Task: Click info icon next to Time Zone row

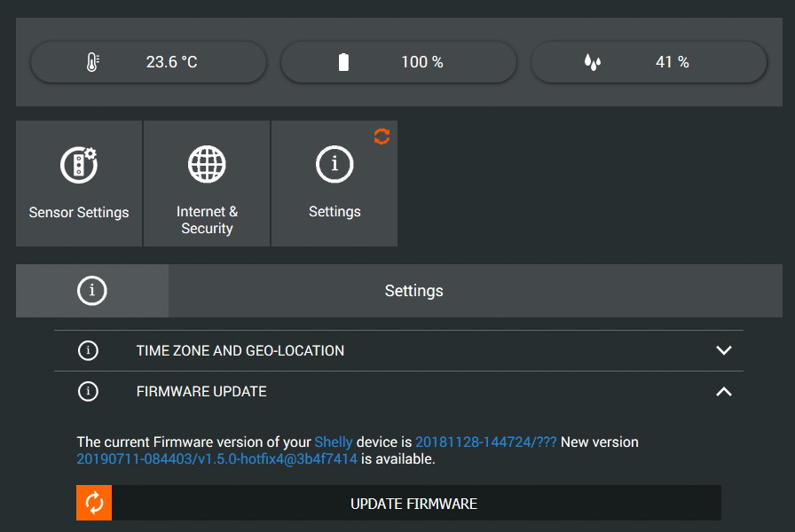Action: click(88, 351)
